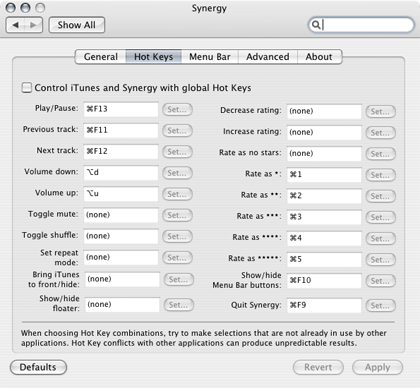Restore settings with the Defaults button
The width and height of the screenshot is (420, 388).
38,367
